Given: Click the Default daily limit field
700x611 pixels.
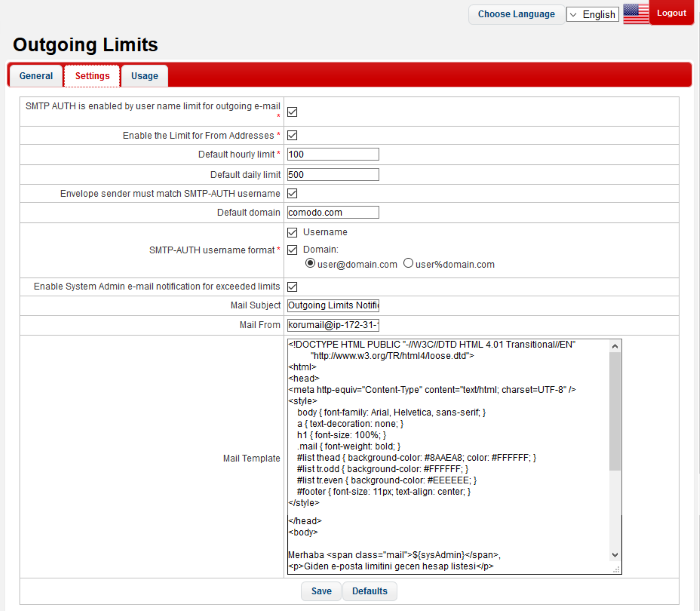Looking at the screenshot, I should [333, 175].
